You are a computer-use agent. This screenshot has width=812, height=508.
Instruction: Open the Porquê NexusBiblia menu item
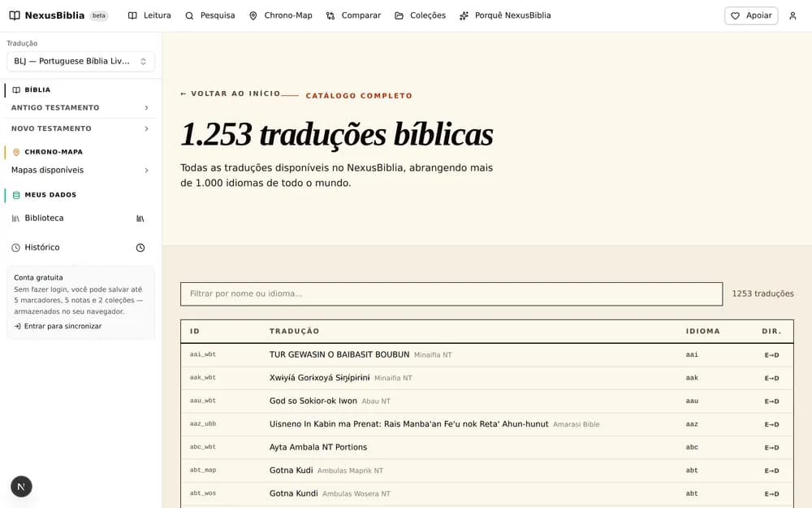point(505,15)
